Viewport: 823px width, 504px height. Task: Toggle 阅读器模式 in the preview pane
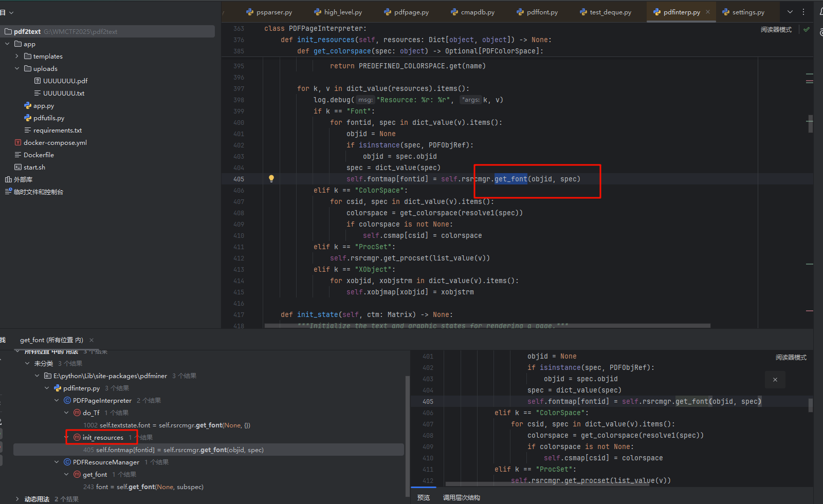point(791,358)
